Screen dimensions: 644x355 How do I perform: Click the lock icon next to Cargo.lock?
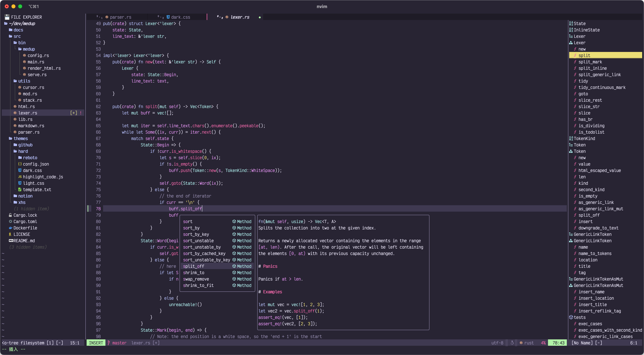(x=10, y=215)
